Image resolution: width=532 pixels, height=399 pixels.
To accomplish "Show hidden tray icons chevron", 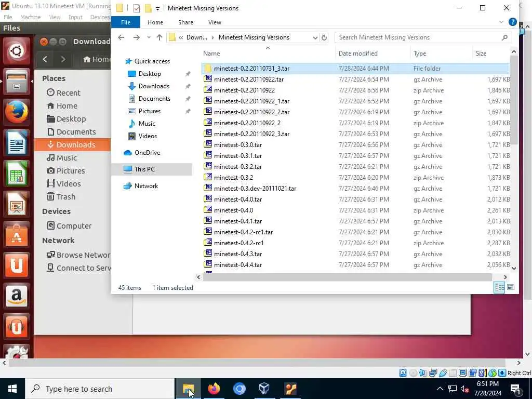I will [x=440, y=389].
